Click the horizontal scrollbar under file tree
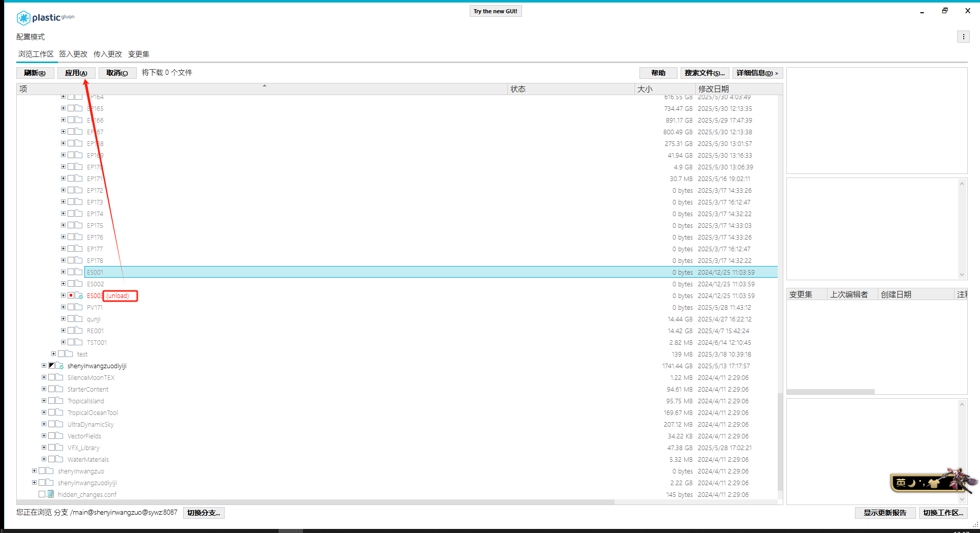Image resolution: width=980 pixels, height=533 pixels. (x=315, y=502)
